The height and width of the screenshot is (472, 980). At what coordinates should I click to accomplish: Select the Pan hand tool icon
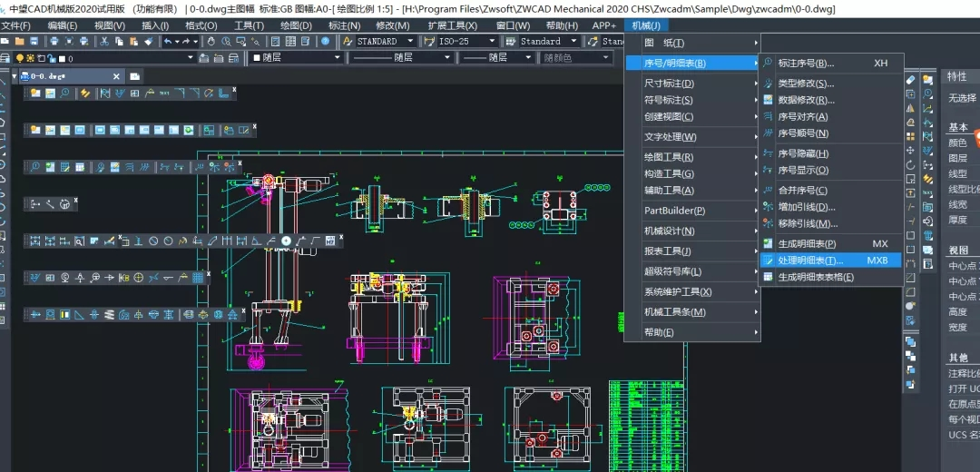tap(211, 42)
